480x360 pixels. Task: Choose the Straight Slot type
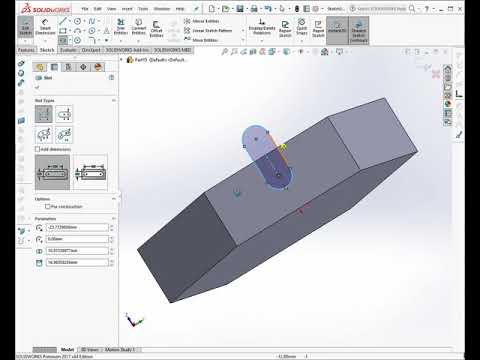click(x=44, y=114)
